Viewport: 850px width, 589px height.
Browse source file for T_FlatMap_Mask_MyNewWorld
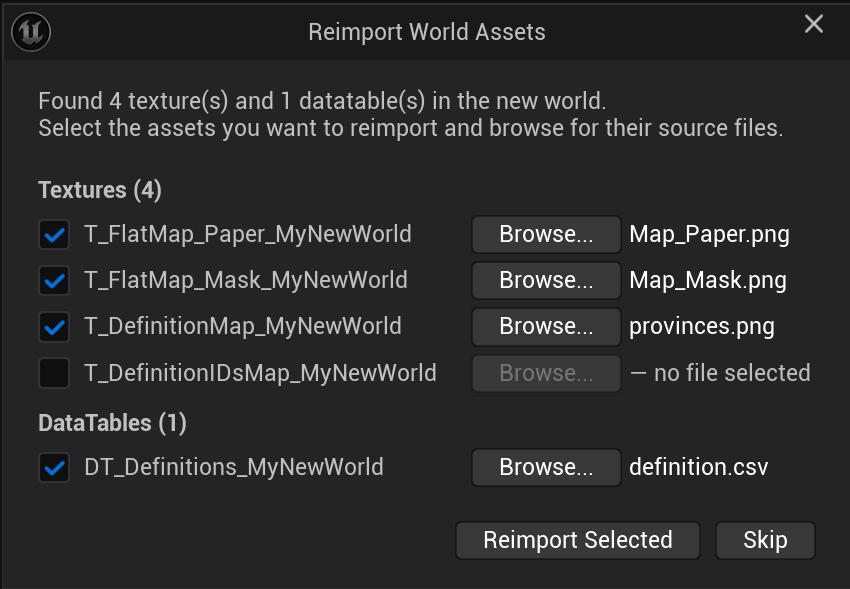[546, 281]
